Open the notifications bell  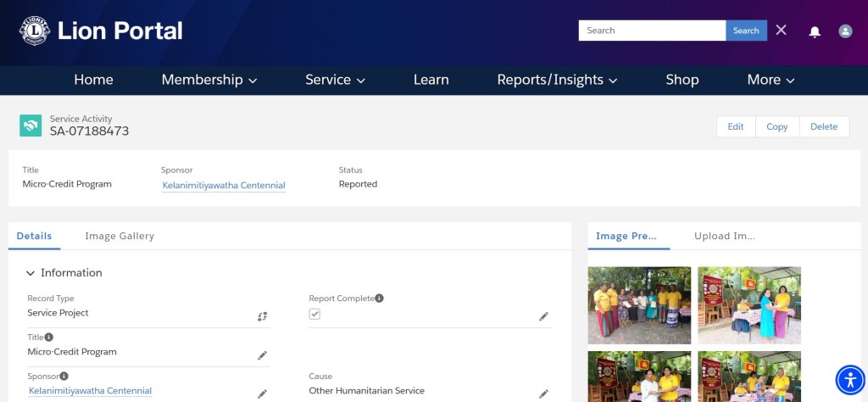[815, 31]
